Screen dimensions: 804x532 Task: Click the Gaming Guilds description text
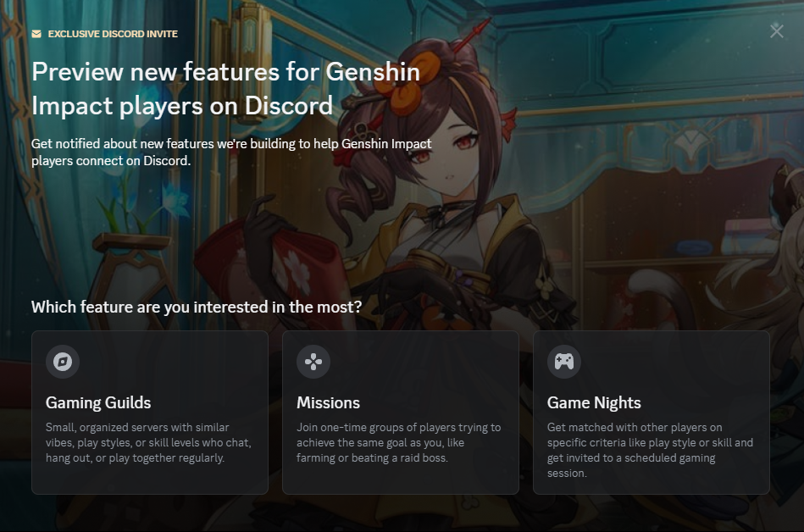click(148, 442)
